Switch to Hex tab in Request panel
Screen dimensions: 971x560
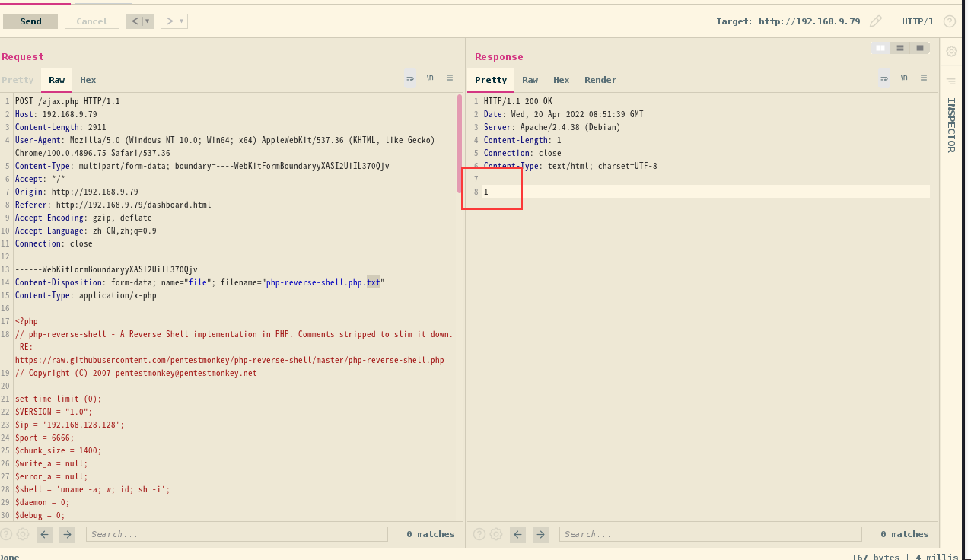pos(88,80)
